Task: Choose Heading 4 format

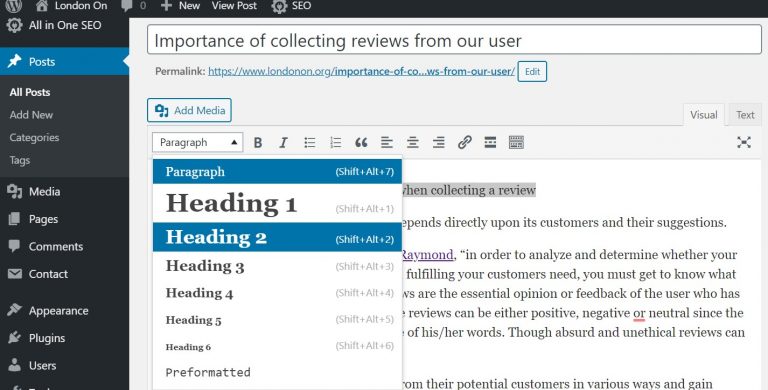Action: click(x=277, y=293)
